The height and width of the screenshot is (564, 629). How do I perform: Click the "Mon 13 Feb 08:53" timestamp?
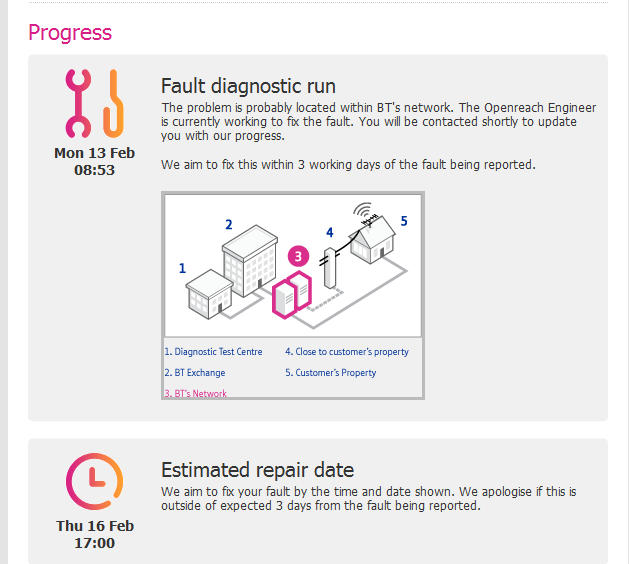(x=94, y=161)
